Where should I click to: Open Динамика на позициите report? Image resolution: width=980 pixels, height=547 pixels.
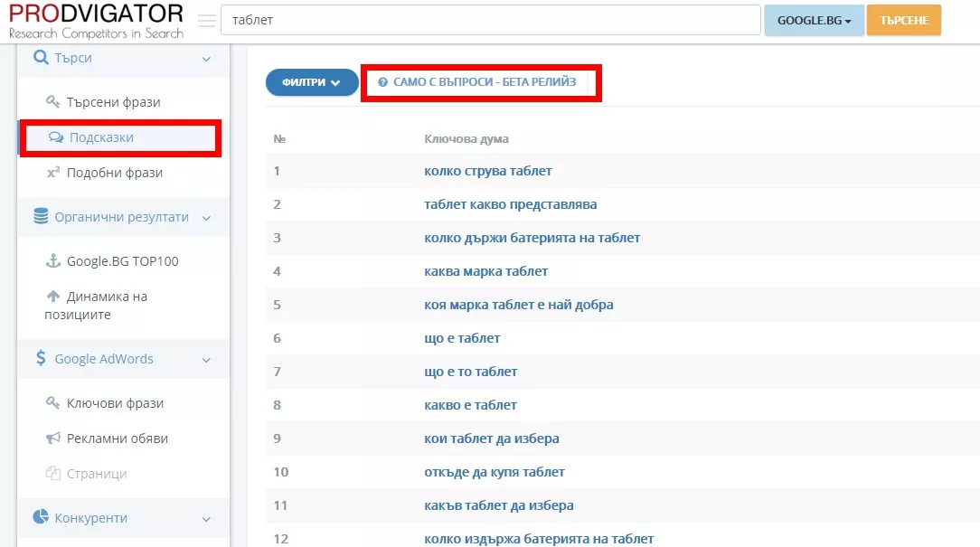tap(96, 305)
